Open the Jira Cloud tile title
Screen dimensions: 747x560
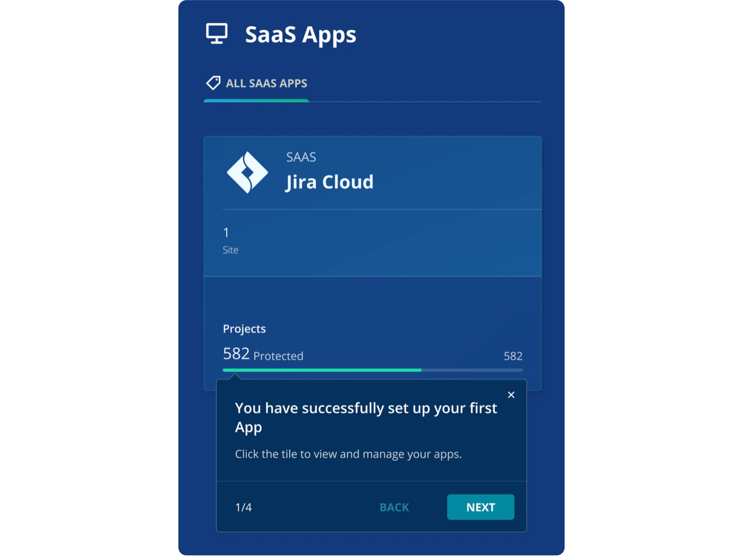coord(329,182)
